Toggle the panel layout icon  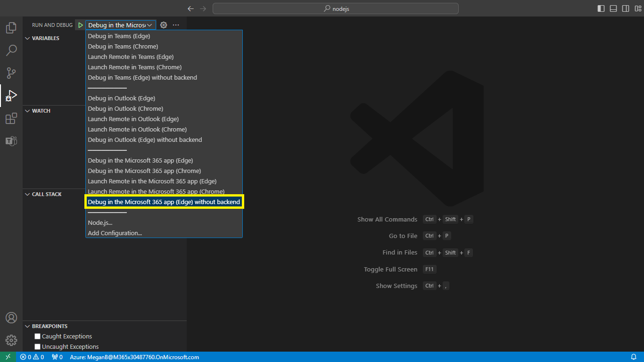(x=613, y=8)
